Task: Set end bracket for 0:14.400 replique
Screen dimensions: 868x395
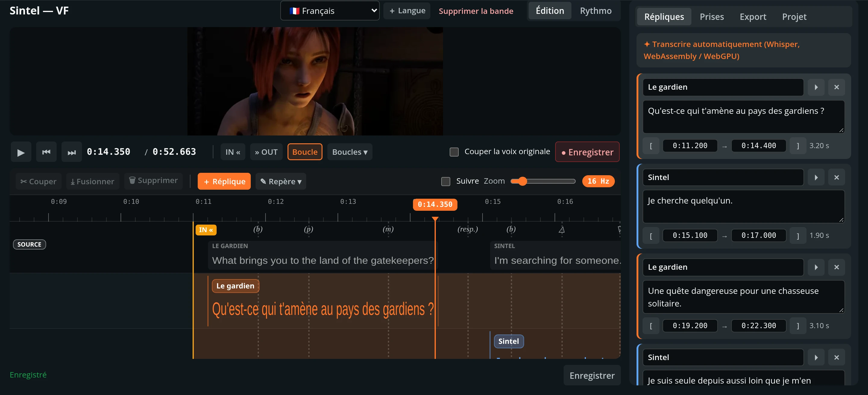Action: [x=798, y=146]
